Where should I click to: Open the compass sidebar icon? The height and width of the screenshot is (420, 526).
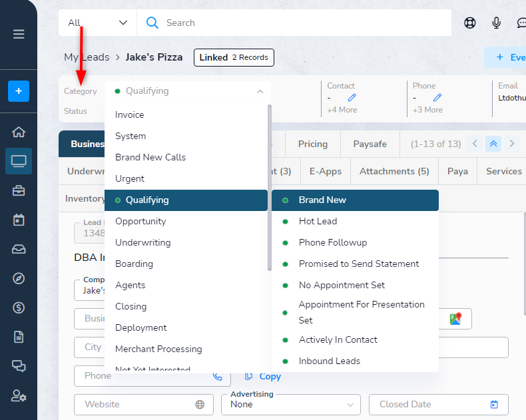pyautogui.click(x=19, y=278)
